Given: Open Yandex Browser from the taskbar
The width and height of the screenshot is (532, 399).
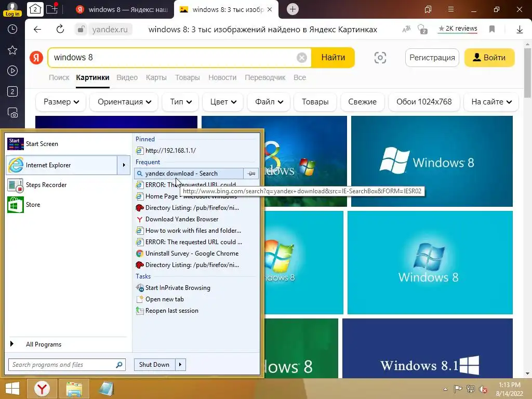Looking at the screenshot, I should [x=42, y=389].
